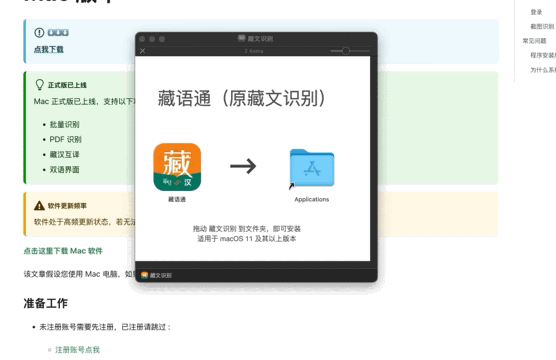Adjust the icon size slider in installer window
Screen dimensions: 556x360
click(346, 51)
